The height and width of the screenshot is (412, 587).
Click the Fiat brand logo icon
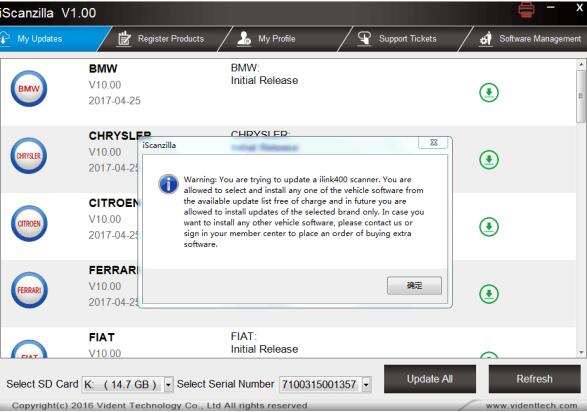(x=29, y=349)
